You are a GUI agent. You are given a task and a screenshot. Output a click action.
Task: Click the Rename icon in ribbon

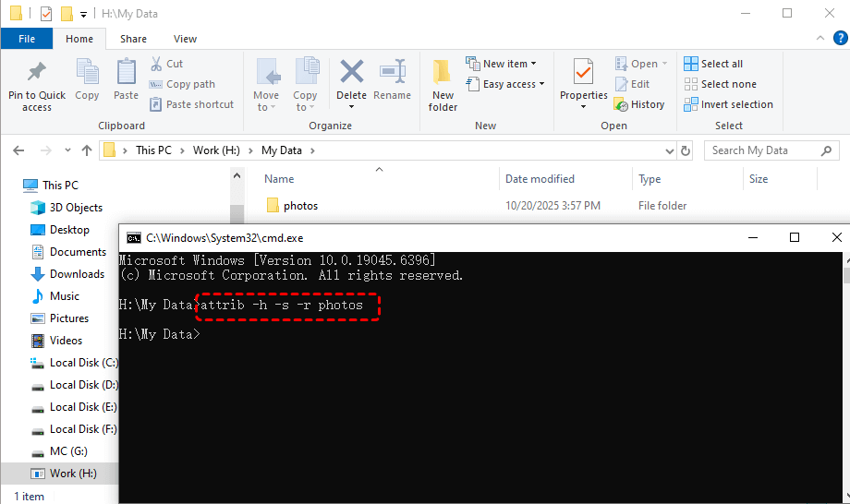click(393, 72)
